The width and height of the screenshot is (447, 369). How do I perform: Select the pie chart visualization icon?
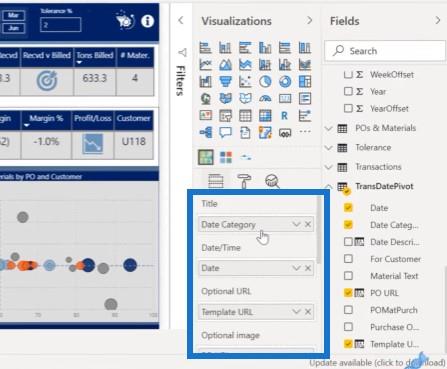click(265, 82)
